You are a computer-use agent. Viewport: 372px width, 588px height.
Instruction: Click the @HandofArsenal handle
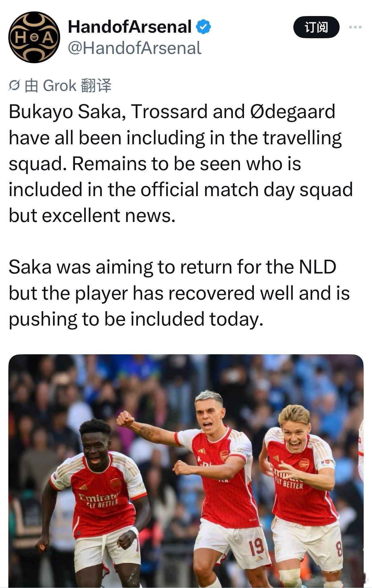tap(134, 48)
